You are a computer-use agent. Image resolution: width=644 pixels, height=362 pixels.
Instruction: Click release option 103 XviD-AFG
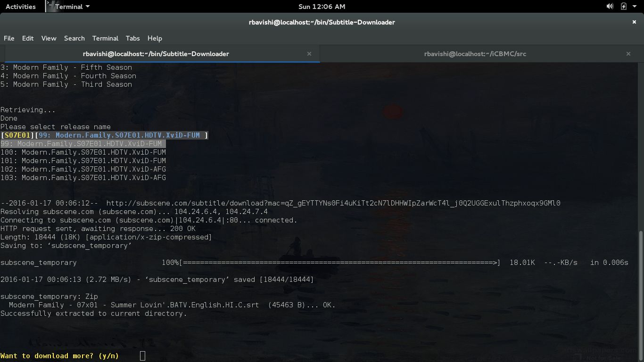pos(83,178)
